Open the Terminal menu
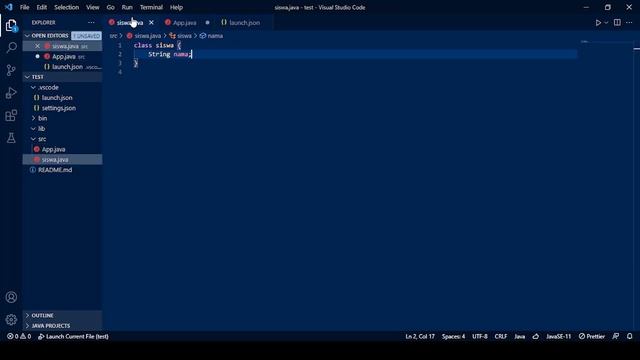Image resolution: width=640 pixels, height=360 pixels. click(x=151, y=7)
